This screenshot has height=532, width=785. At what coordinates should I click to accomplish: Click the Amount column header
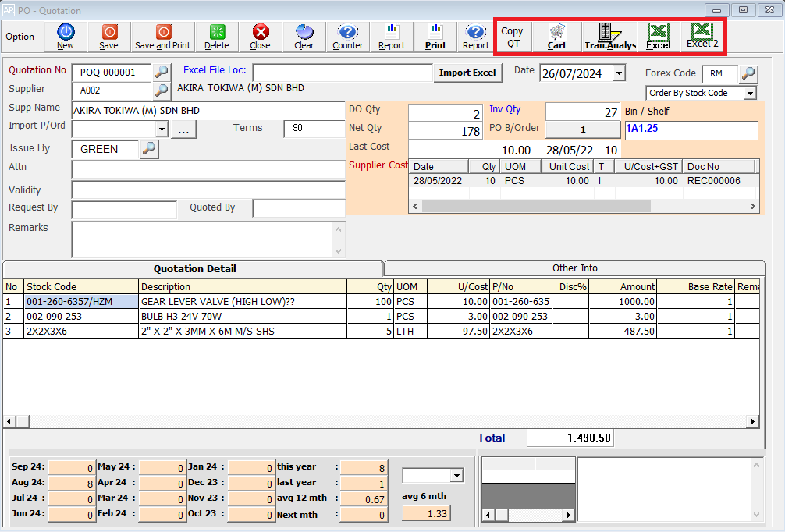coord(623,287)
